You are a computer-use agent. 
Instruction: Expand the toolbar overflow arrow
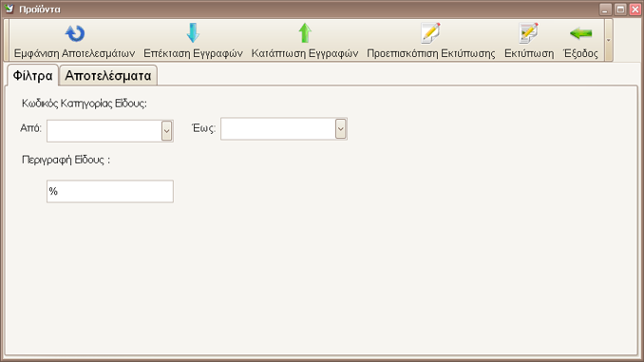point(609,40)
